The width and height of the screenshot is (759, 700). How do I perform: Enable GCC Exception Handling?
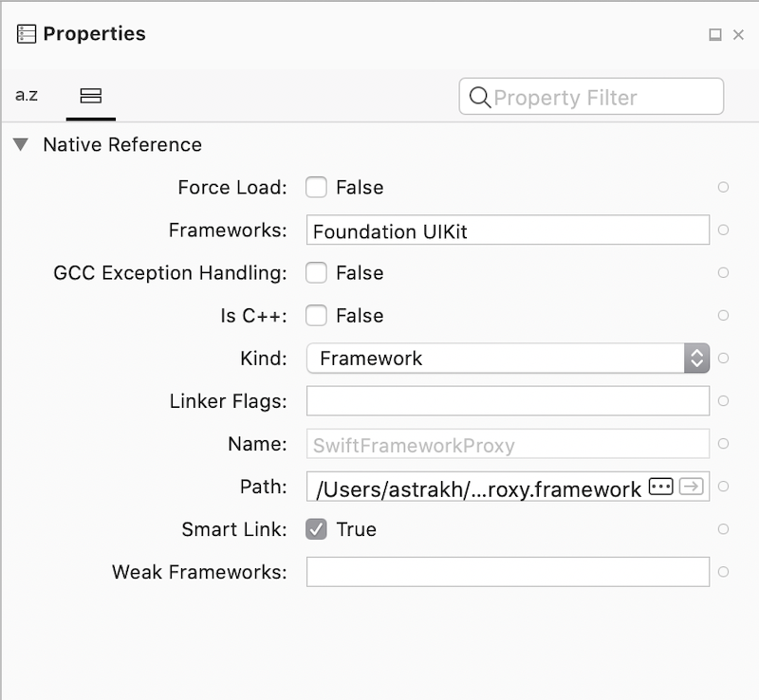[316, 273]
